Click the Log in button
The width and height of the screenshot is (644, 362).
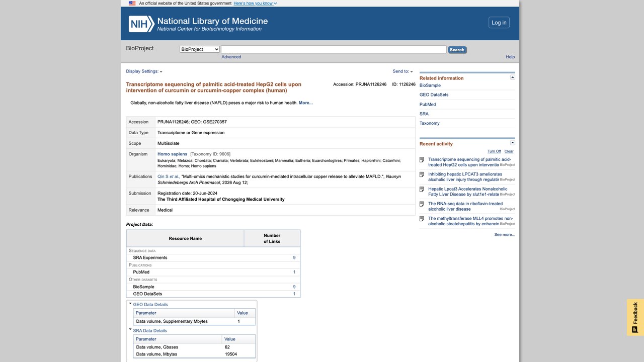pyautogui.click(x=499, y=23)
